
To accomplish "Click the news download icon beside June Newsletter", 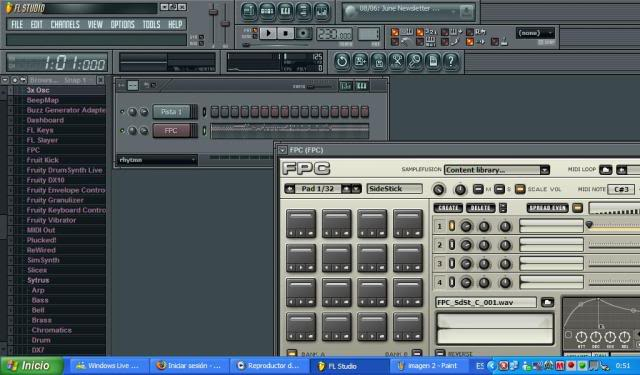I will (x=466, y=11).
